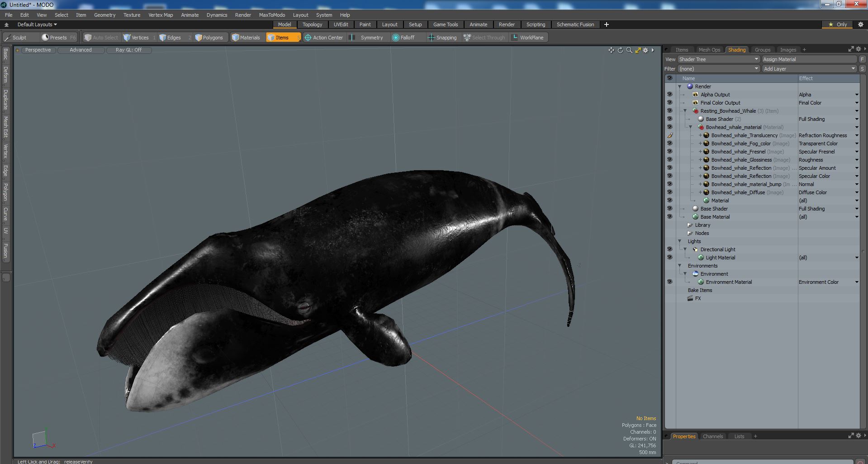Click the F button beside Assign Material

[x=862, y=59]
